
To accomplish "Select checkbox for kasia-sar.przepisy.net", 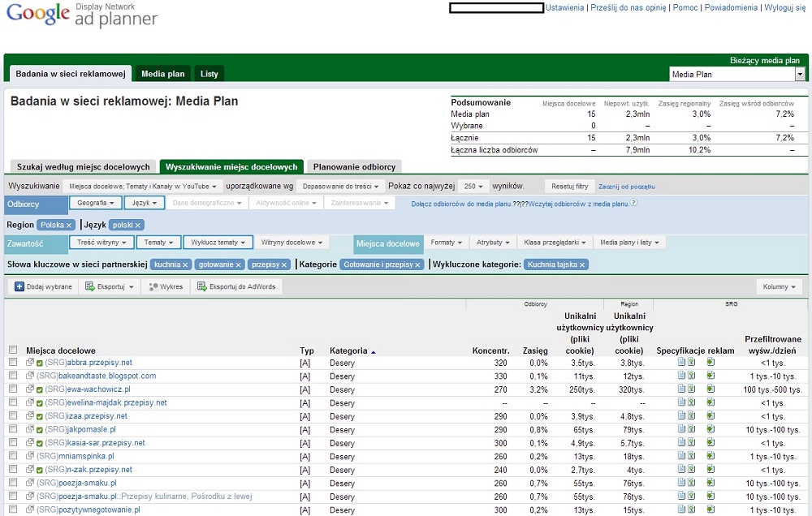I will (13, 442).
